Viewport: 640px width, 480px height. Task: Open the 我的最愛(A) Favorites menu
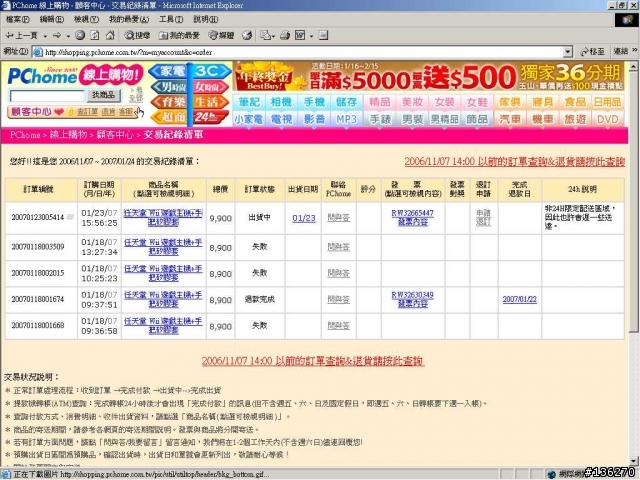point(129,19)
